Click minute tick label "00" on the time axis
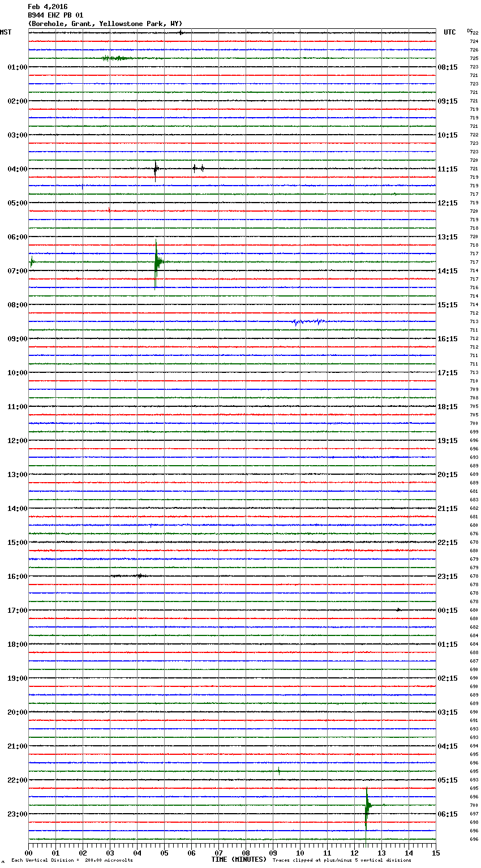 [28, 853]
